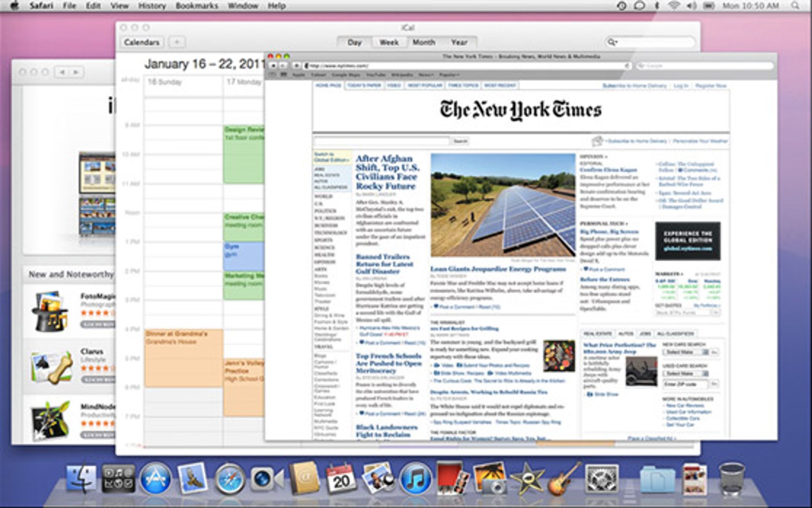Open the iCal Dock icon
Screen dimensions: 812x508
point(341,478)
